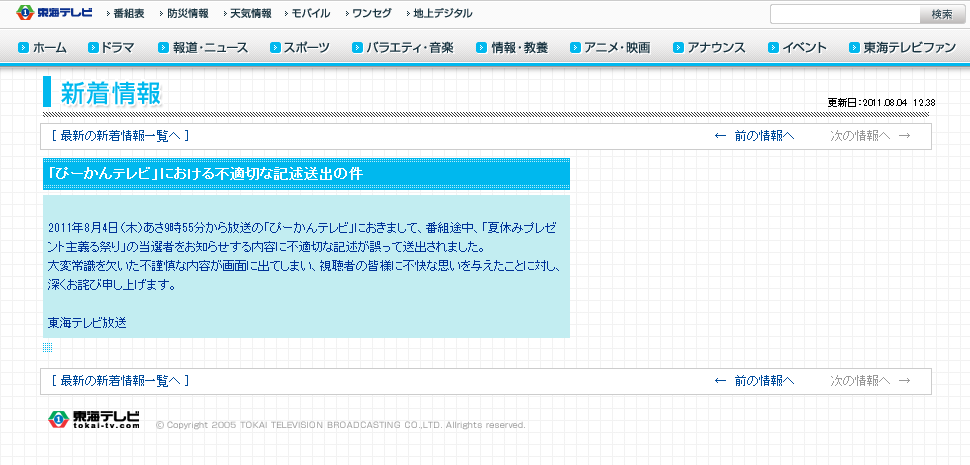Screen dimensions: 970x465
Task: Click the Tokai TV logo in header
Action: pyautogui.click(x=54, y=12)
